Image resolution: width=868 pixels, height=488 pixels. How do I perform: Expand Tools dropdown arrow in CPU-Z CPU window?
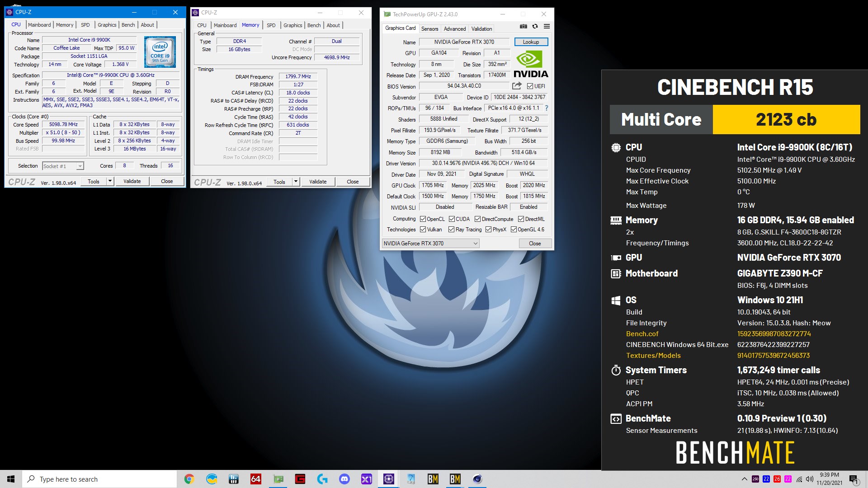[109, 181]
